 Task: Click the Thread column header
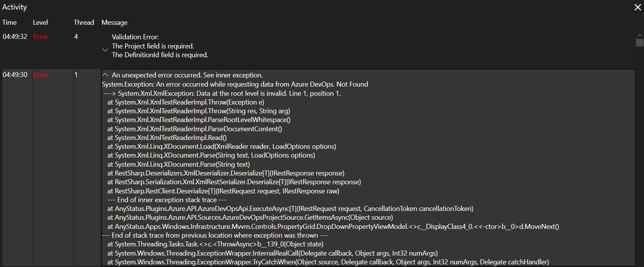tap(84, 22)
